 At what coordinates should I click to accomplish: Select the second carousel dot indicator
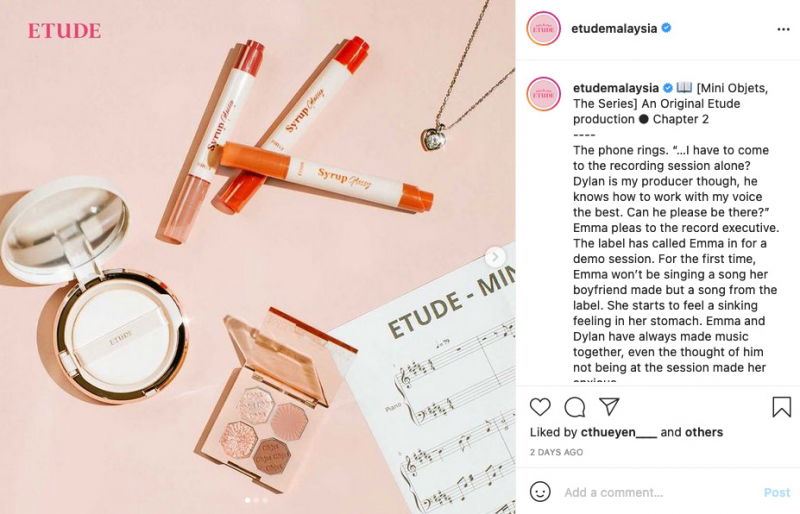click(257, 500)
